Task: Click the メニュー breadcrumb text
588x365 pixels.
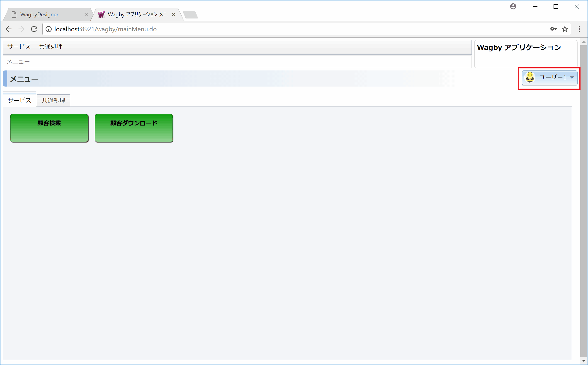Action: [x=18, y=62]
